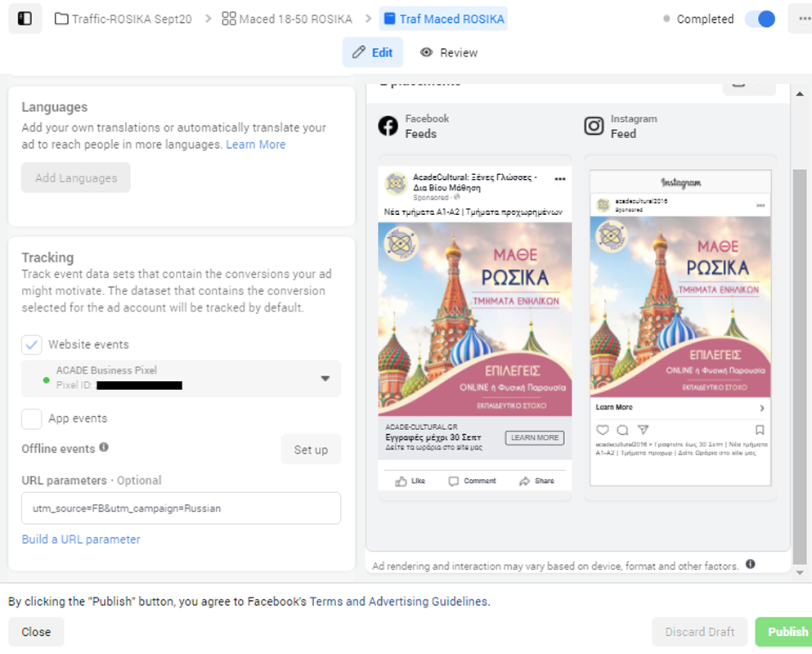
Task: Uncheck the Website events checkbox
Action: [32, 345]
